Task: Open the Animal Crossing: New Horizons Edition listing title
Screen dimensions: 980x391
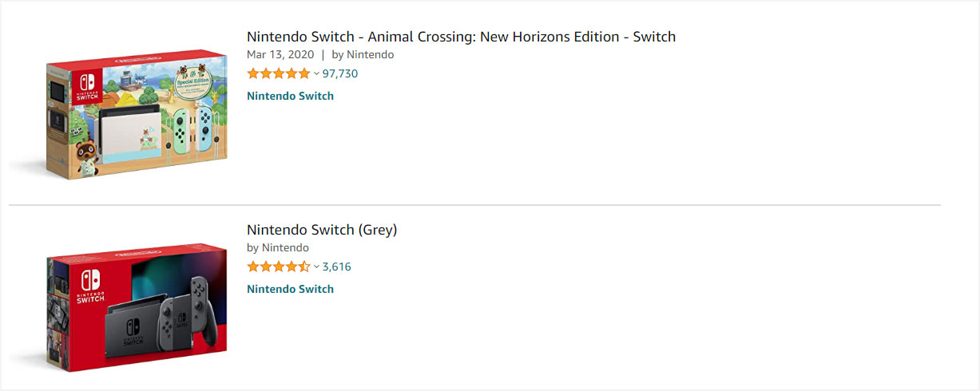Action: [x=461, y=37]
